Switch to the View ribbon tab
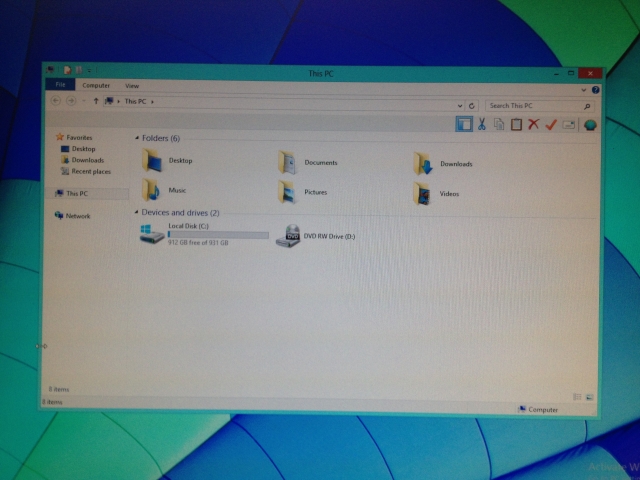The width and height of the screenshot is (640, 480). pyautogui.click(x=132, y=86)
